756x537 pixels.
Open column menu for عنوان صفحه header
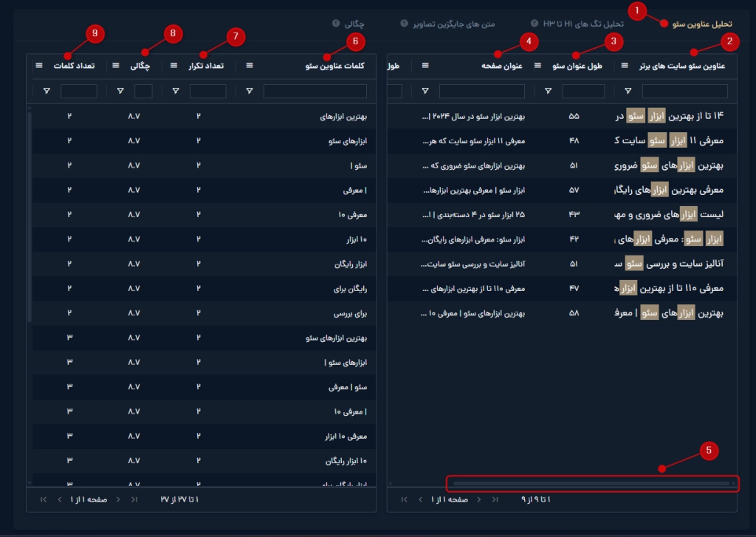click(x=425, y=66)
